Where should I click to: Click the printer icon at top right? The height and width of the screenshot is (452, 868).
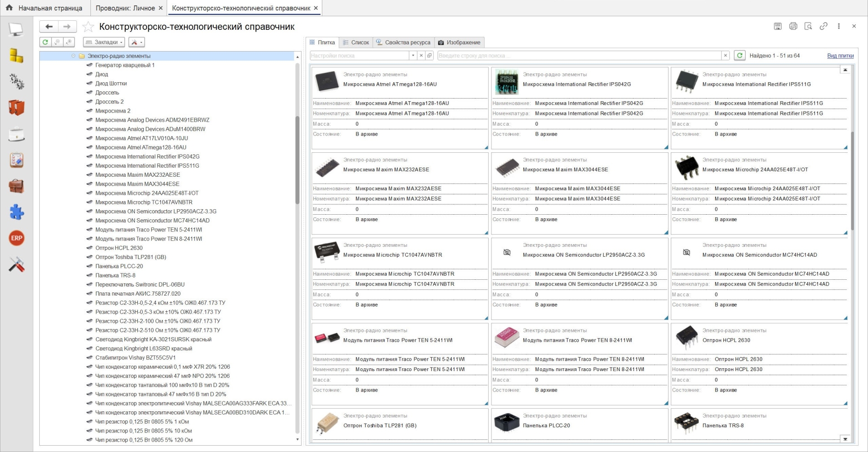point(793,26)
